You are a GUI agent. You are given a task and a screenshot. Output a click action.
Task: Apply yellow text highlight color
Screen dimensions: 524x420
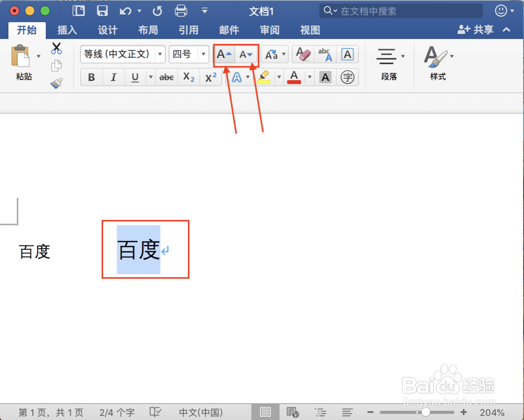coord(264,77)
